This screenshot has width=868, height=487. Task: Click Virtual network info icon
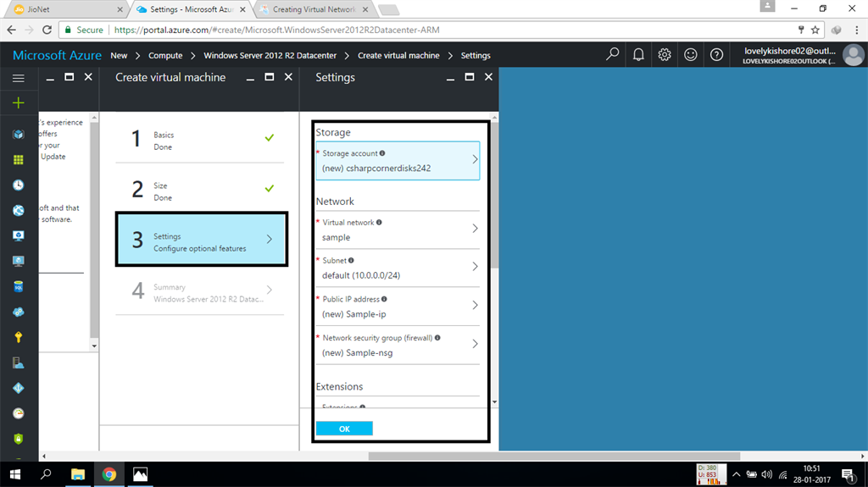pos(379,223)
